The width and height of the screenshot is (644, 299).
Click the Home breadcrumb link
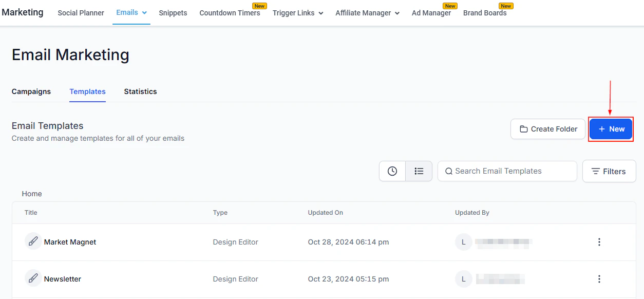[x=31, y=194]
